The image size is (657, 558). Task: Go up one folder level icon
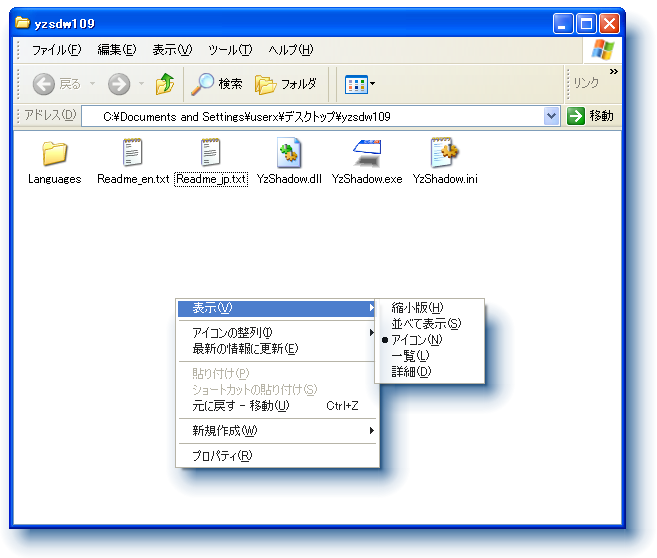coord(165,84)
